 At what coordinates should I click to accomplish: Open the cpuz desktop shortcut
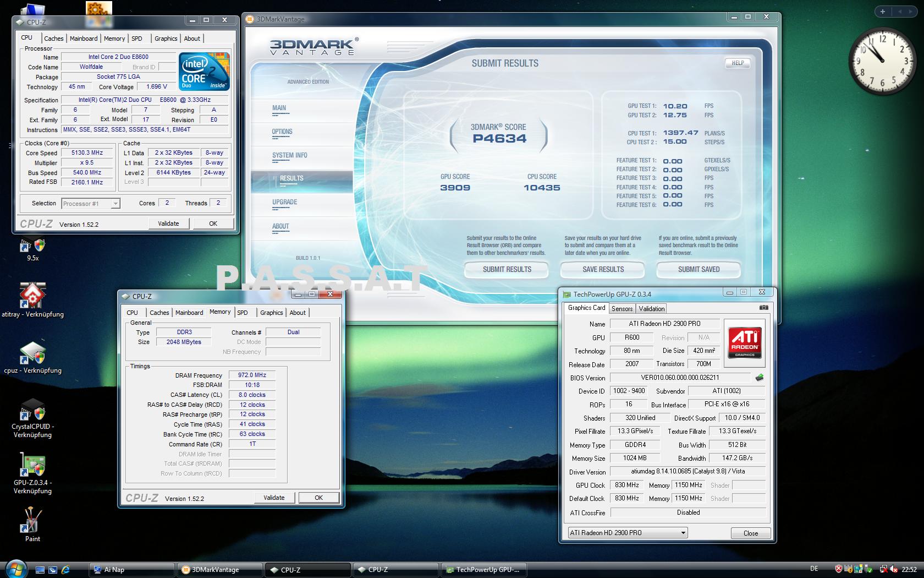pos(32,358)
